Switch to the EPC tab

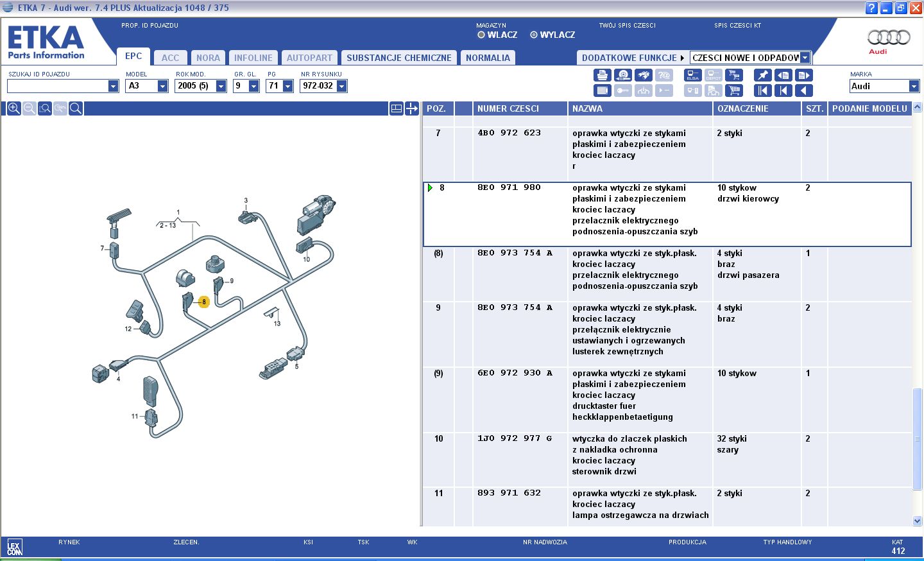point(133,56)
